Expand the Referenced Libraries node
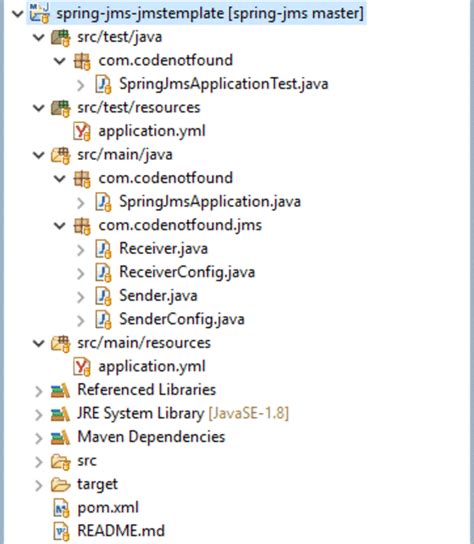This screenshot has height=544, width=474. tap(39, 391)
